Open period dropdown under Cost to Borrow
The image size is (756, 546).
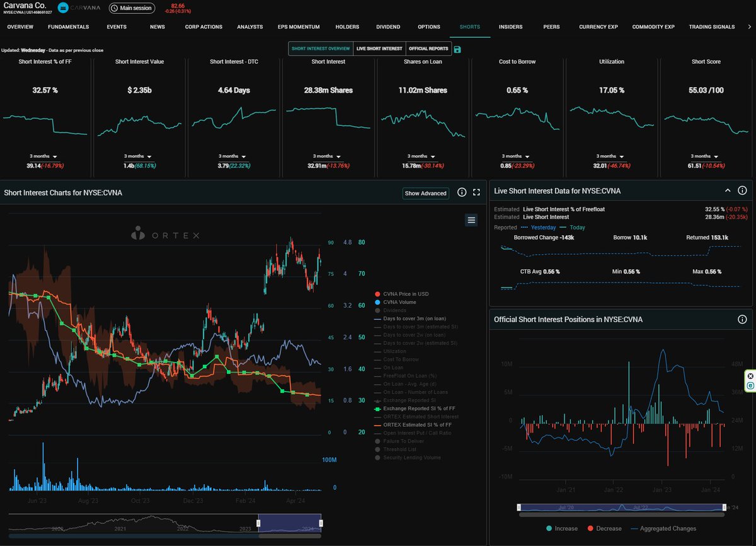pos(516,156)
